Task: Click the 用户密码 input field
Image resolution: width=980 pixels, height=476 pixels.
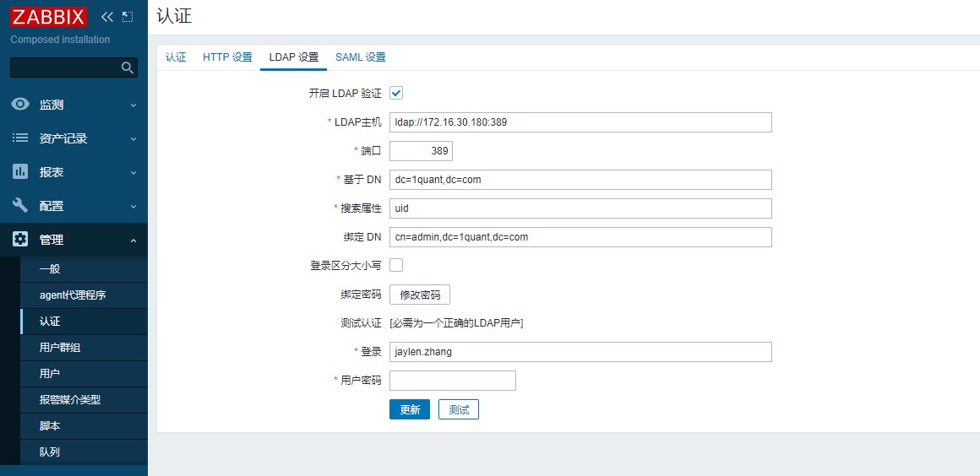Action: pos(452,381)
